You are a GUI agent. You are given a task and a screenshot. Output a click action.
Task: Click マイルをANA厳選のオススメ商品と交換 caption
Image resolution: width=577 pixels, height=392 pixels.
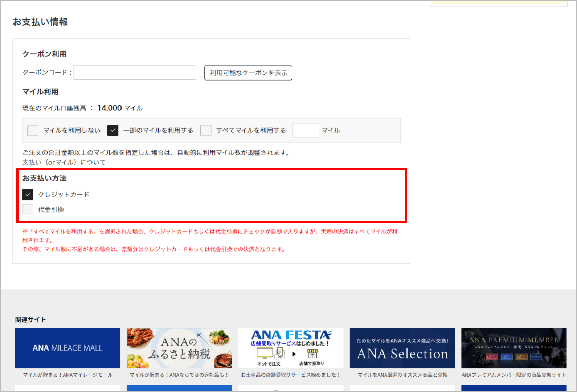[x=402, y=375]
